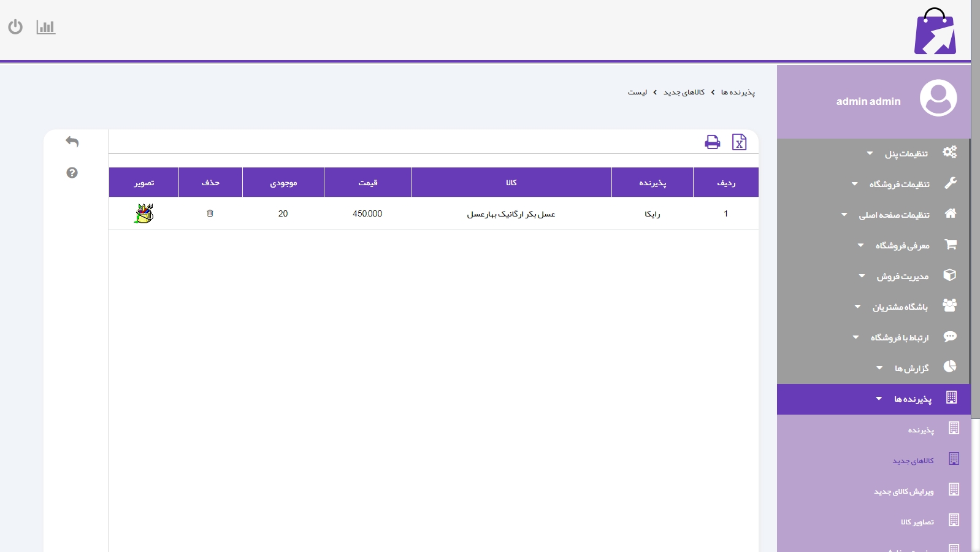
Task: Expand the تنظیمات فروشگاه menu
Action: 899,184
